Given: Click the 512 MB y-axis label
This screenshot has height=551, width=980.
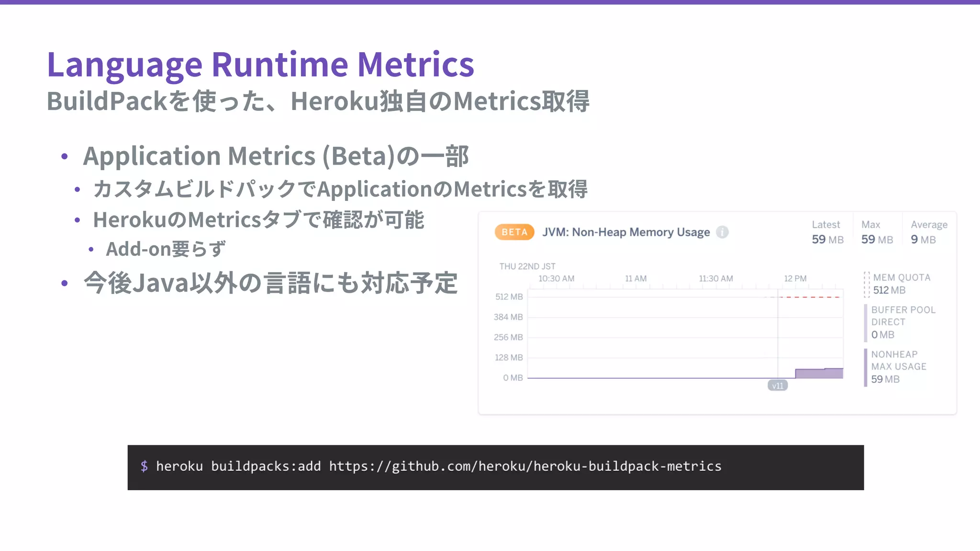Looking at the screenshot, I should (509, 297).
